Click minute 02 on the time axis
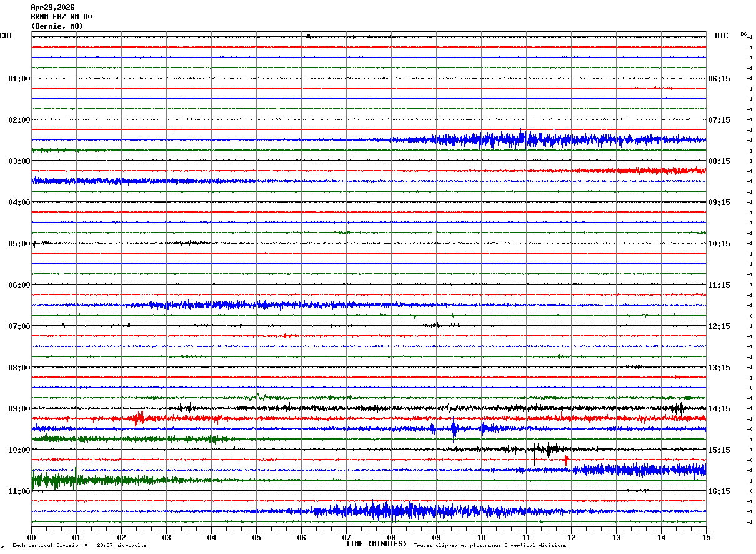The width and height of the screenshot is (756, 554). [x=121, y=537]
